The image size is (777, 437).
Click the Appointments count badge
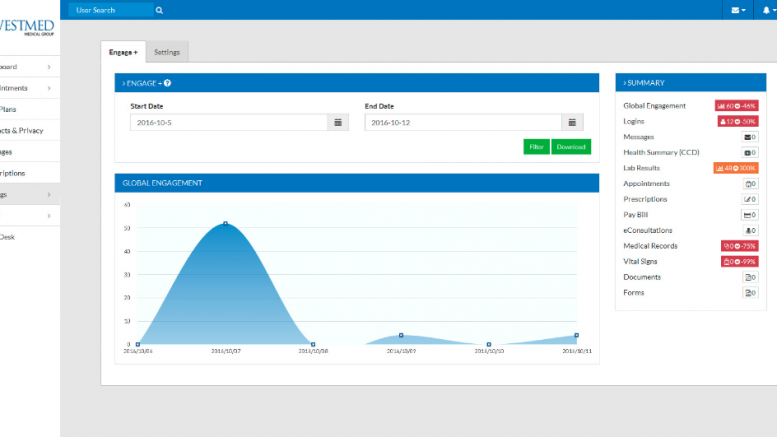pos(750,184)
